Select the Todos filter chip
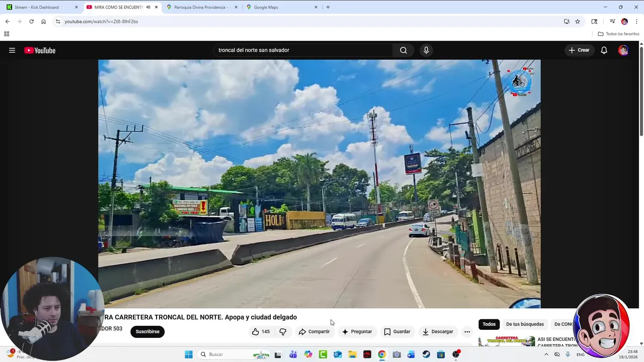The image size is (644, 362). tap(489, 324)
